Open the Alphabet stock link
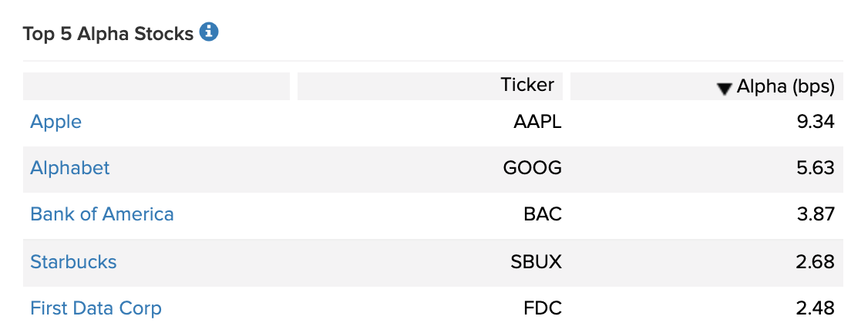The image size is (868, 333). pos(69,167)
